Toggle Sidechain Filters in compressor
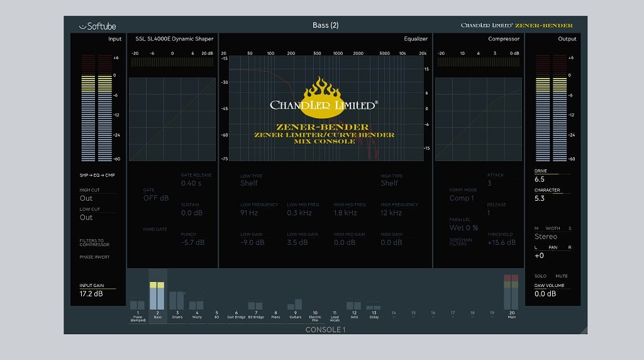The width and height of the screenshot is (644, 360). [460, 242]
